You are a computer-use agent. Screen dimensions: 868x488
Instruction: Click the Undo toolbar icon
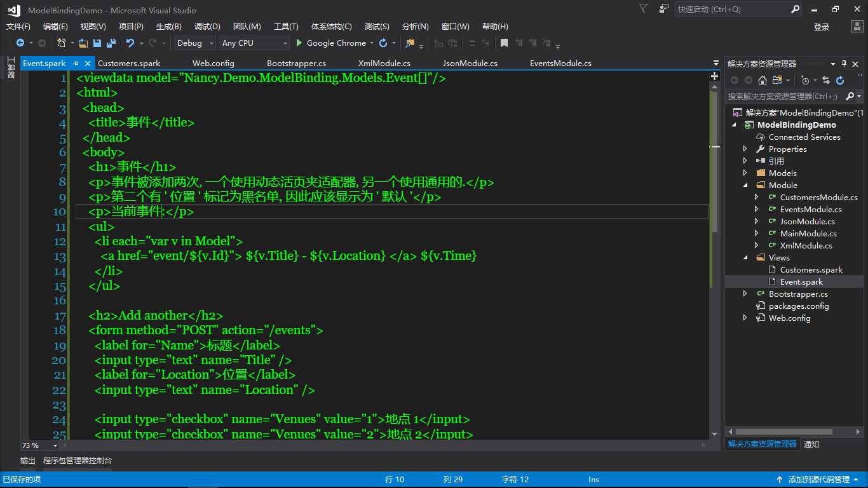130,43
